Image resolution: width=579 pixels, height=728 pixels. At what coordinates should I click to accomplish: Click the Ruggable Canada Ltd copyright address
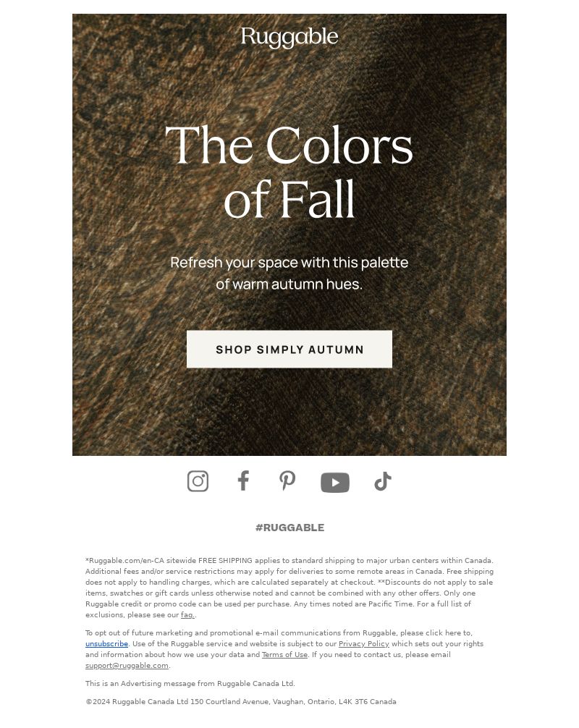[x=241, y=701]
